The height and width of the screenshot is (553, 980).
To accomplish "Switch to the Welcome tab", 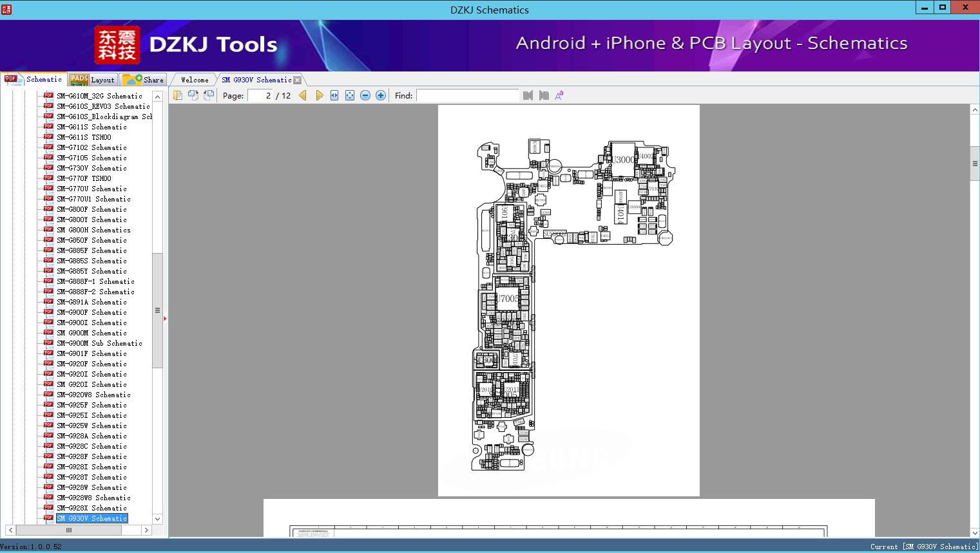I will pos(195,80).
